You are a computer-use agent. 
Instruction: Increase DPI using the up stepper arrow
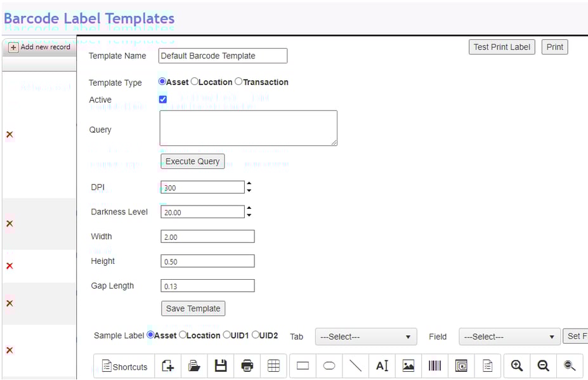coord(249,184)
